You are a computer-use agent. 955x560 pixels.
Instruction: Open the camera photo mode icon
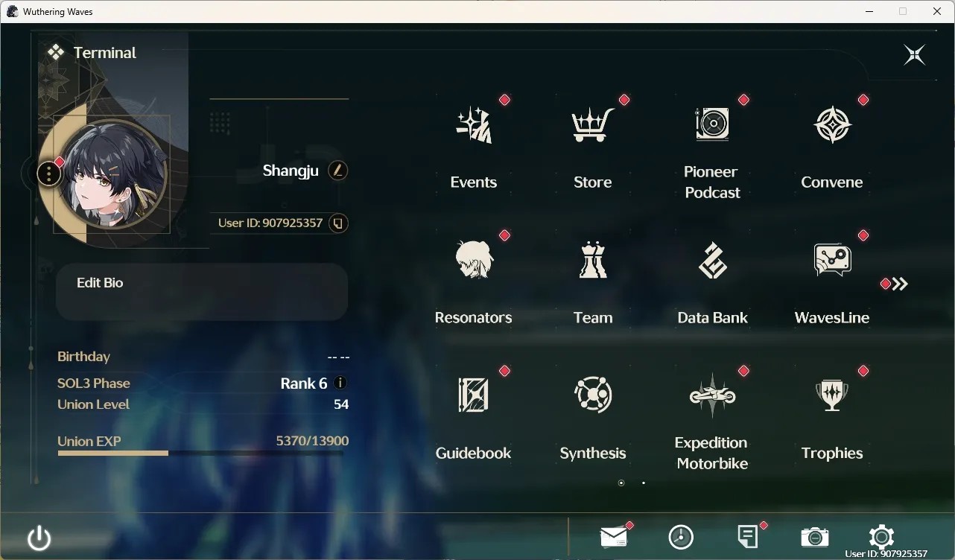tap(815, 537)
